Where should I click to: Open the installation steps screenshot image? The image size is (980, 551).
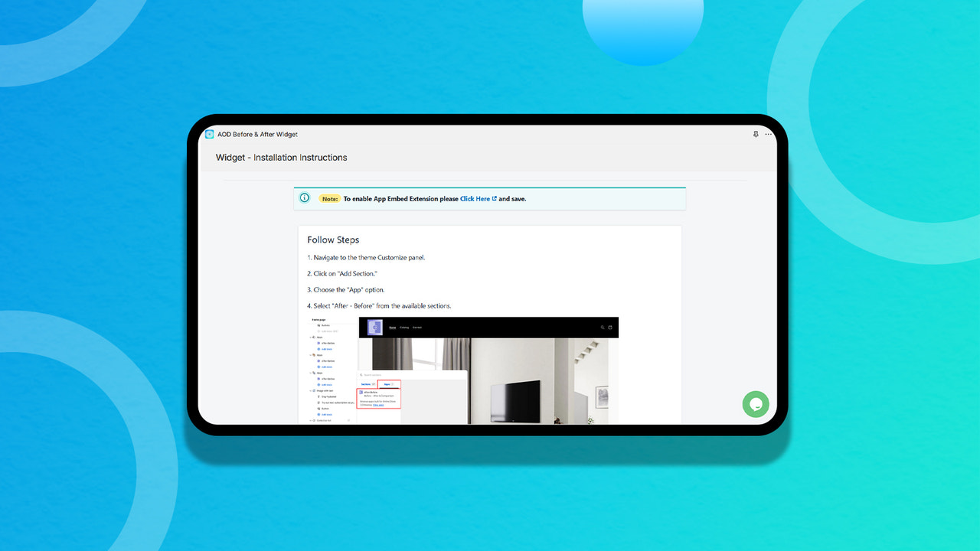[462, 370]
